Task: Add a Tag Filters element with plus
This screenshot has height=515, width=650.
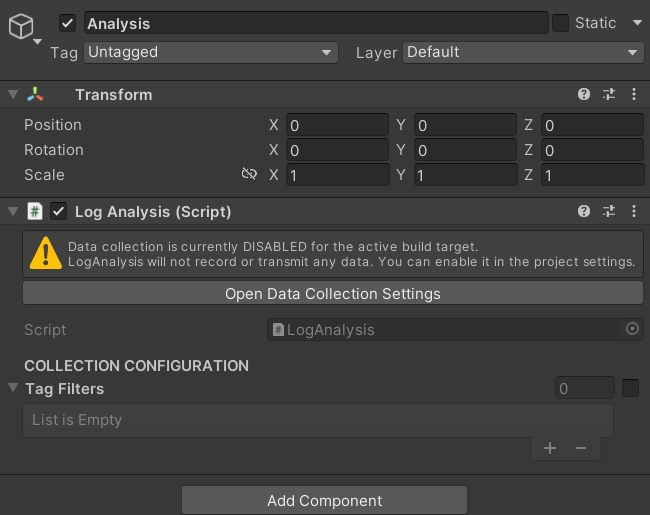Action: [550, 448]
